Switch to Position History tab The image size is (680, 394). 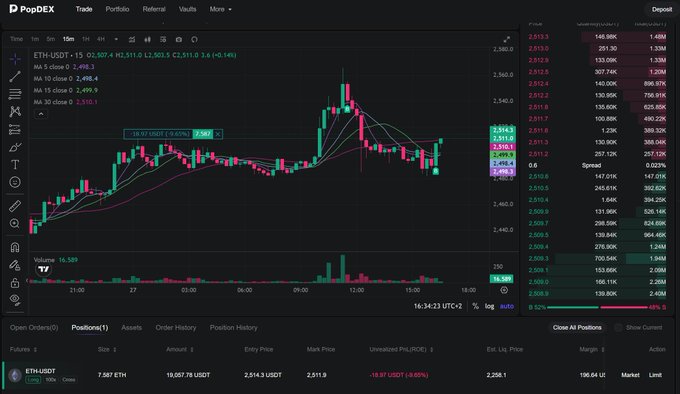233,328
